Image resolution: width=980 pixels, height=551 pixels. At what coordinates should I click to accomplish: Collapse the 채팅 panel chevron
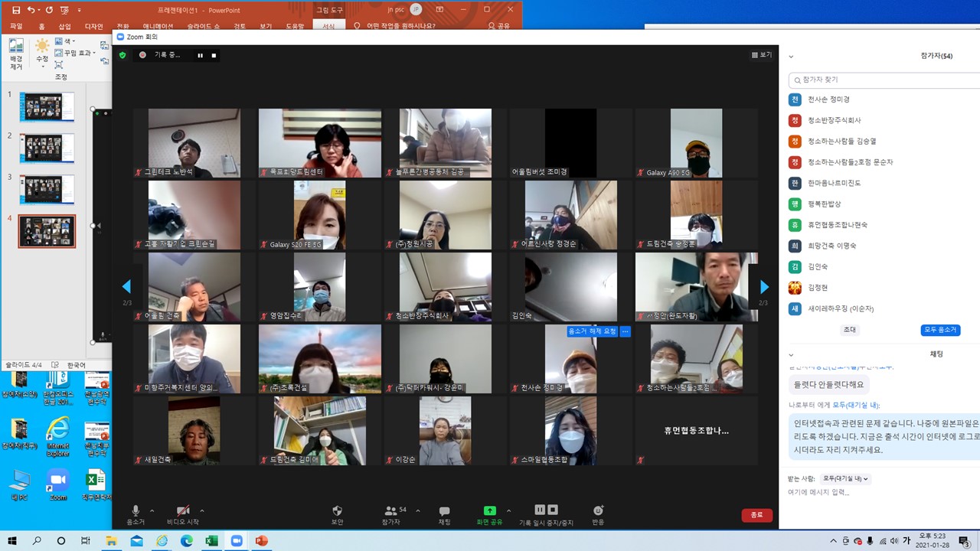(791, 354)
